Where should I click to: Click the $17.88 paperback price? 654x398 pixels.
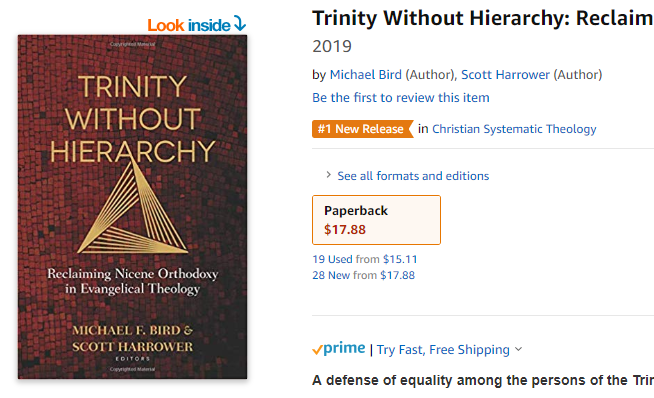[345, 230]
